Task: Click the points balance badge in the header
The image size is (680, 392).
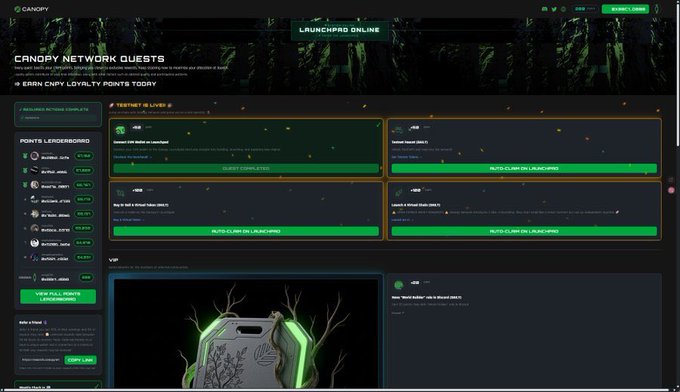Action: pos(584,9)
